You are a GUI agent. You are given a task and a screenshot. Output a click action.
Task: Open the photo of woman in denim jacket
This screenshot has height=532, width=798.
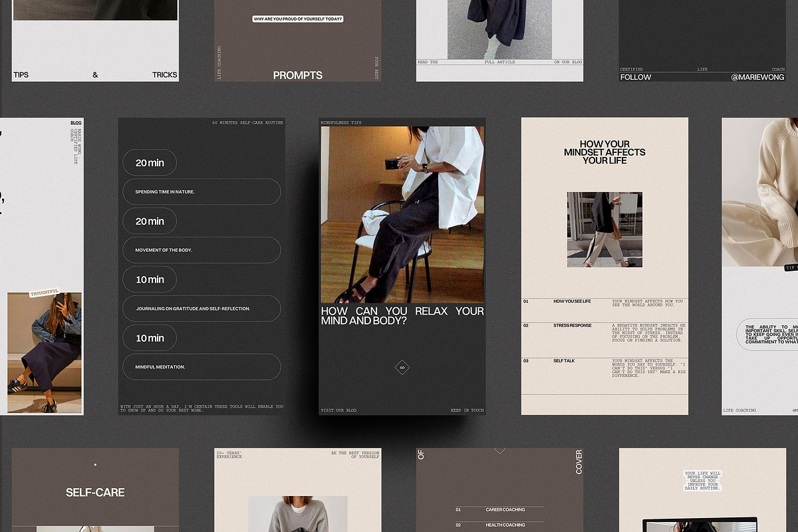[x=45, y=352]
